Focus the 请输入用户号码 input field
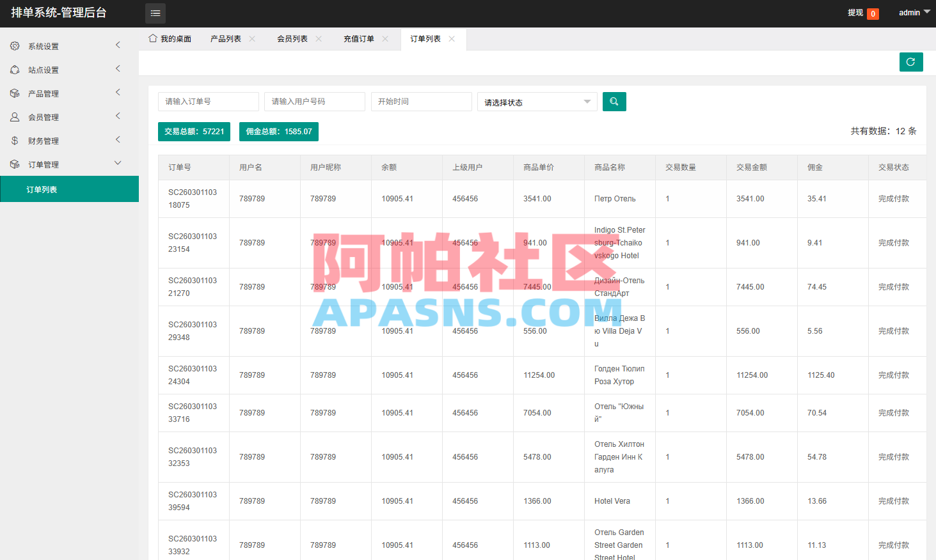This screenshot has height=560, width=936. 315,102
